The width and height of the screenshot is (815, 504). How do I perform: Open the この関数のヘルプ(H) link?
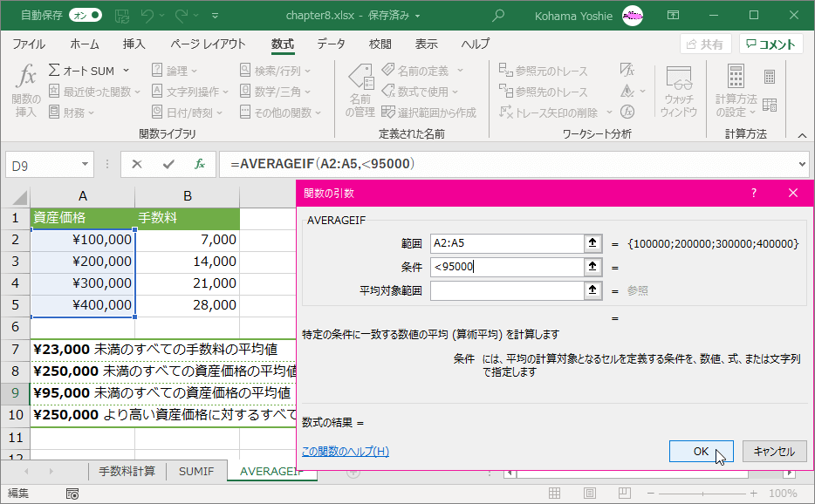tap(346, 451)
